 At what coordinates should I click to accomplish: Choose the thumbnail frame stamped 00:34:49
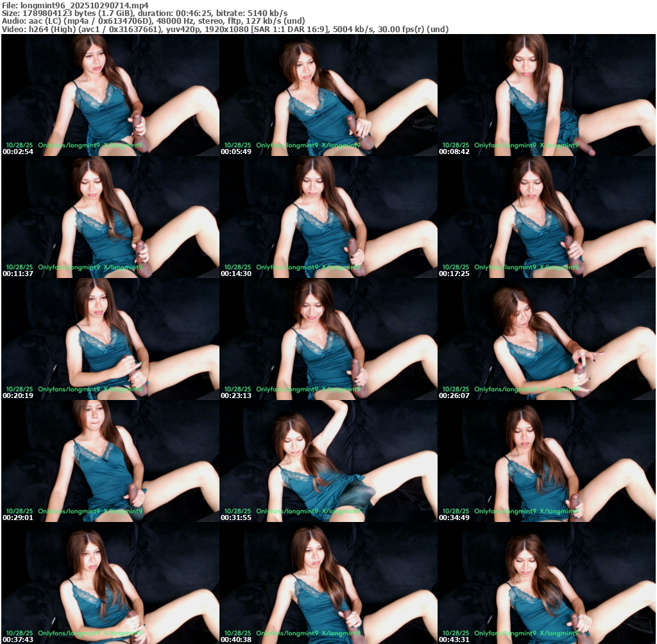tap(547, 461)
